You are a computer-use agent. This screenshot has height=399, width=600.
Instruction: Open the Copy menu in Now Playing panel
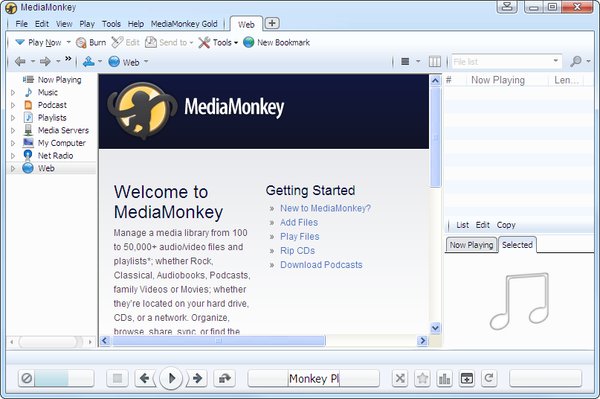click(x=506, y=225)
